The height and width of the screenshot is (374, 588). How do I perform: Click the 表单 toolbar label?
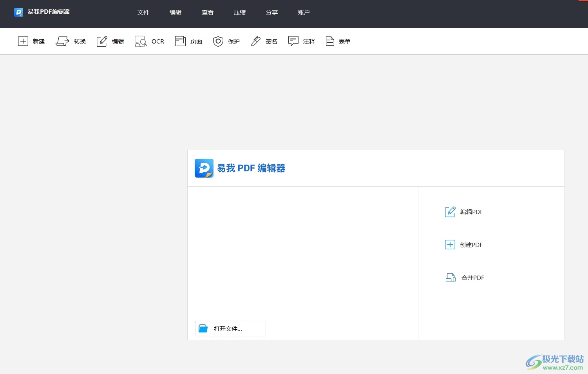point(345,41)
